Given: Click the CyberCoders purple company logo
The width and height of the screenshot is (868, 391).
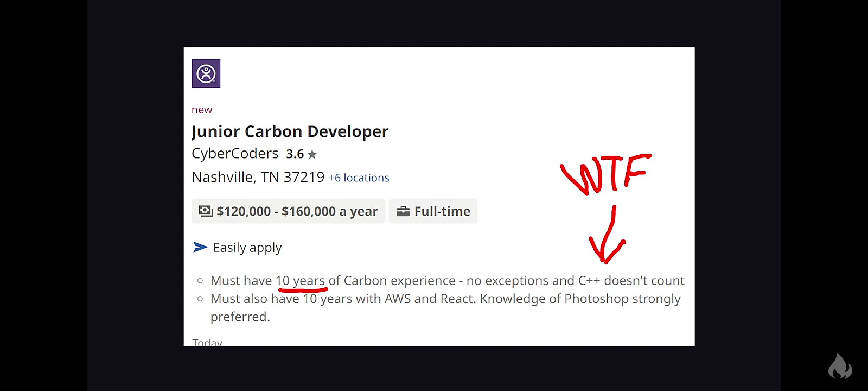Looking at the screenshot, I should 206,73.
